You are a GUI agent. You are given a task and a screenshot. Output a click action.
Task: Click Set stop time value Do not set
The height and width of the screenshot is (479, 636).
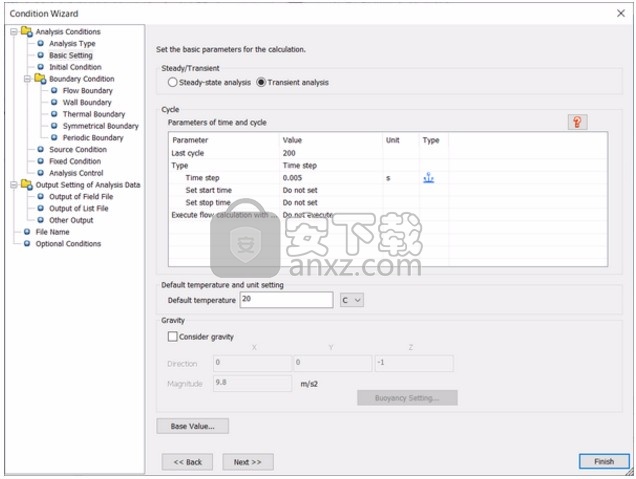point(300,202)
